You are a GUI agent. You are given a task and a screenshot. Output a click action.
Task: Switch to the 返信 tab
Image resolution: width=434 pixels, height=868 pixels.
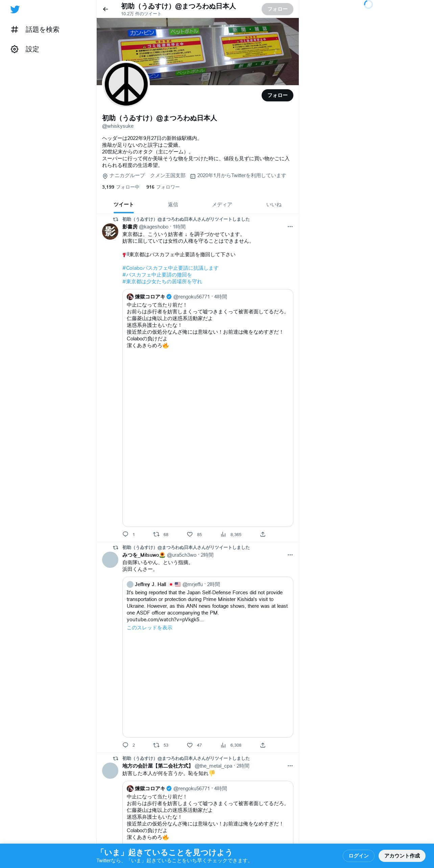173,205
